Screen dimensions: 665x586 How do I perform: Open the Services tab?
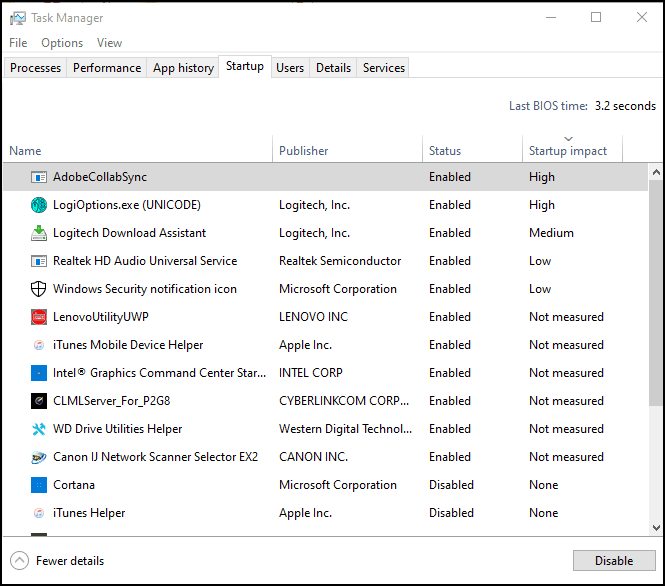[x=383, y=68]
